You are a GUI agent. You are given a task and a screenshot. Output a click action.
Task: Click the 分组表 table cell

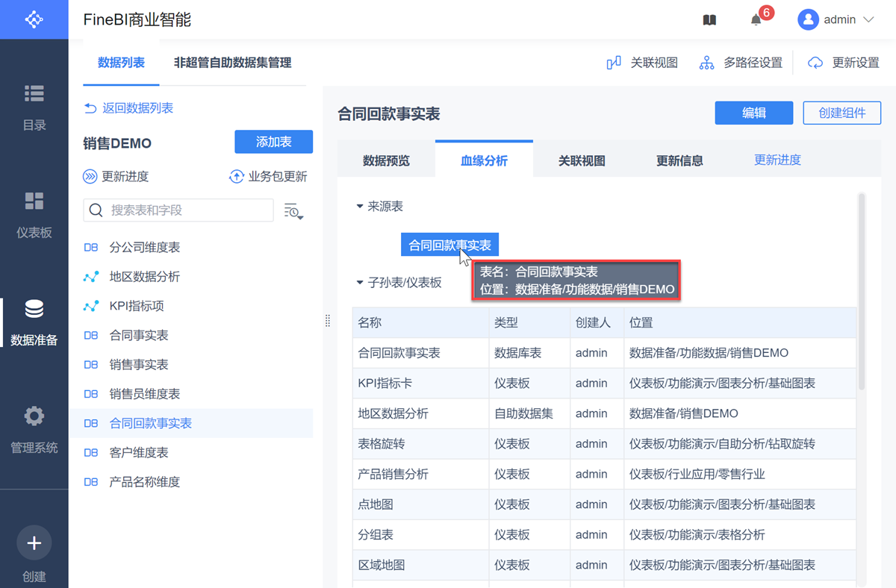(x=421, y=535)
